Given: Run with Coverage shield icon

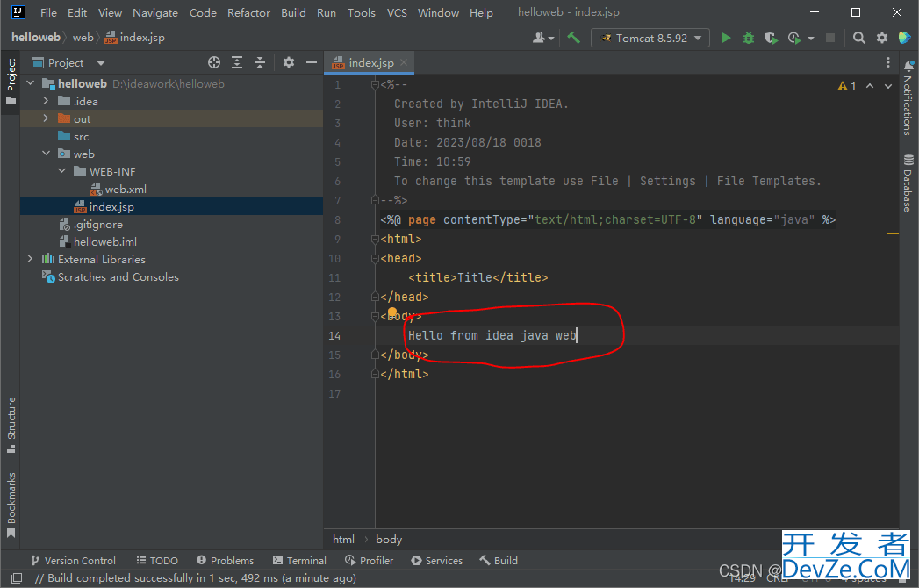Looking at the screenshot, I should pos(772,38).
